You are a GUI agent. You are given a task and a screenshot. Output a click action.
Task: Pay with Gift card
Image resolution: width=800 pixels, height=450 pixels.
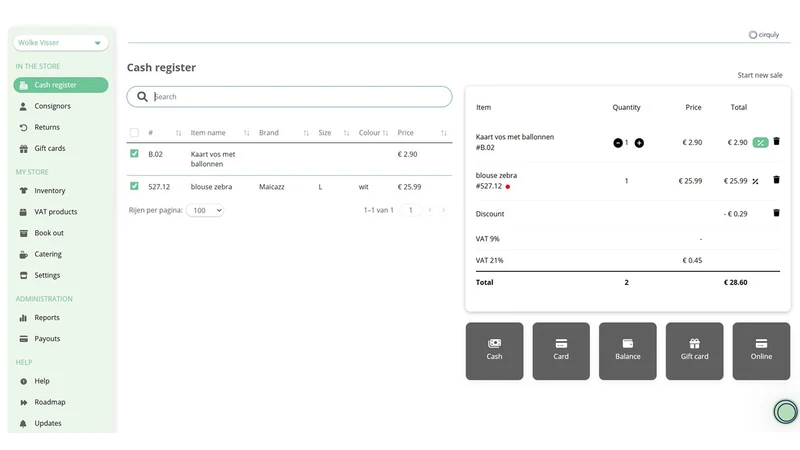pos(694,351)
